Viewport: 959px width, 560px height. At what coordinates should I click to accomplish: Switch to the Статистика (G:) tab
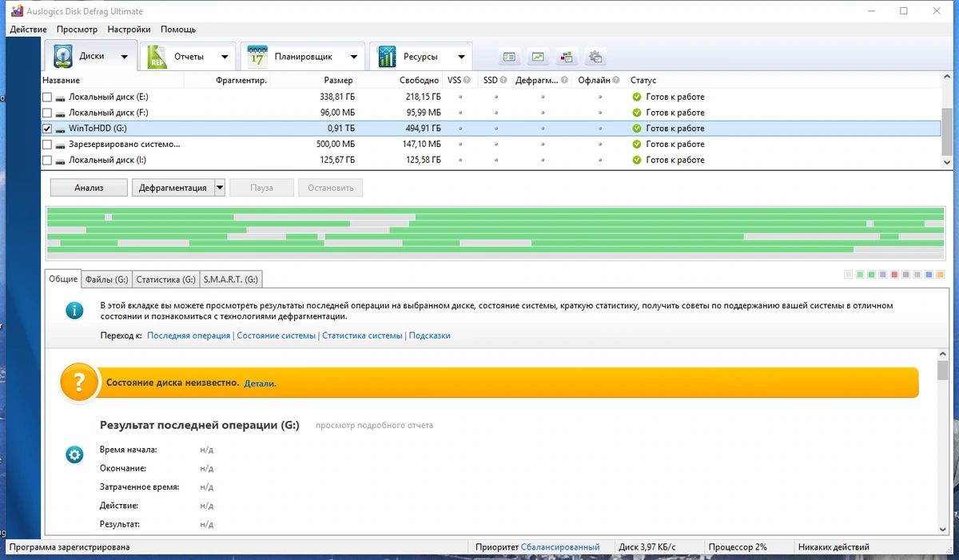point(165,280)
